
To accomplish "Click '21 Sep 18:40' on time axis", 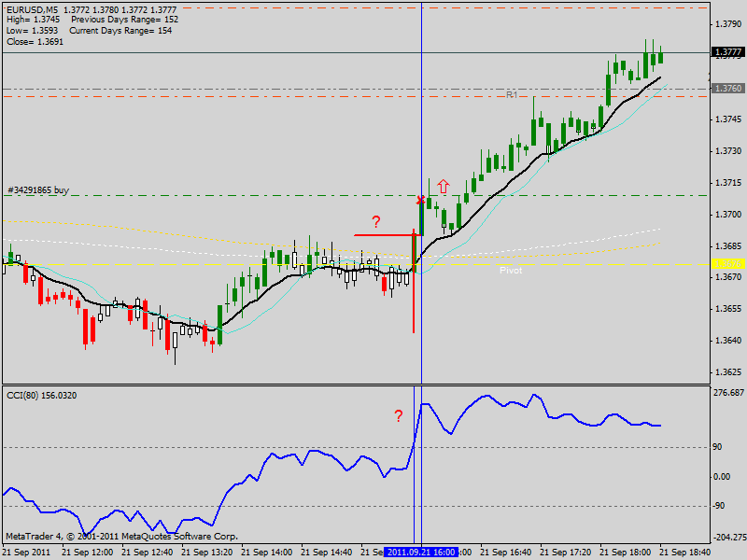I will coord(685,553).
